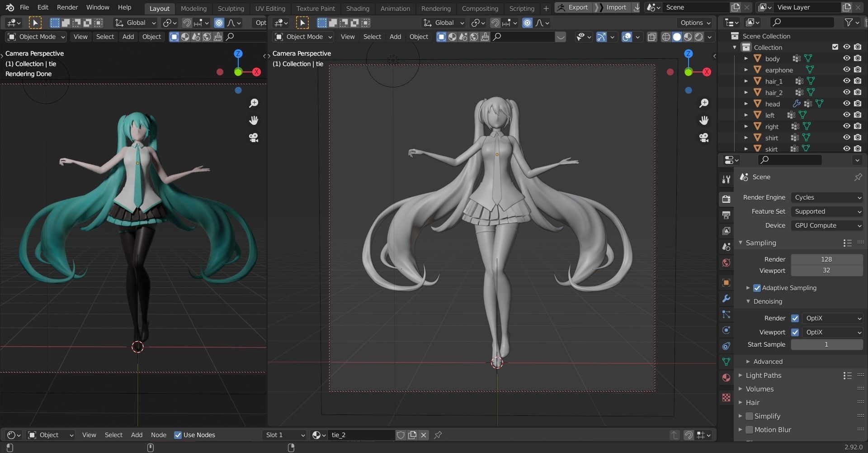Open the View Layer properties tab
This screenshot has width=868, height=453.
click(x=726, y=231)
